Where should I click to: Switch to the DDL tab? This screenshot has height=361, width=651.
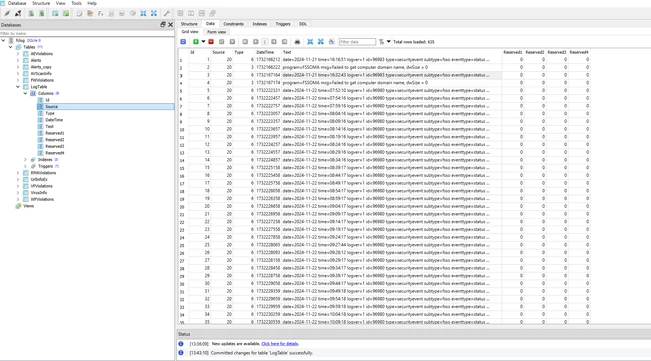(x=303, y=24)
